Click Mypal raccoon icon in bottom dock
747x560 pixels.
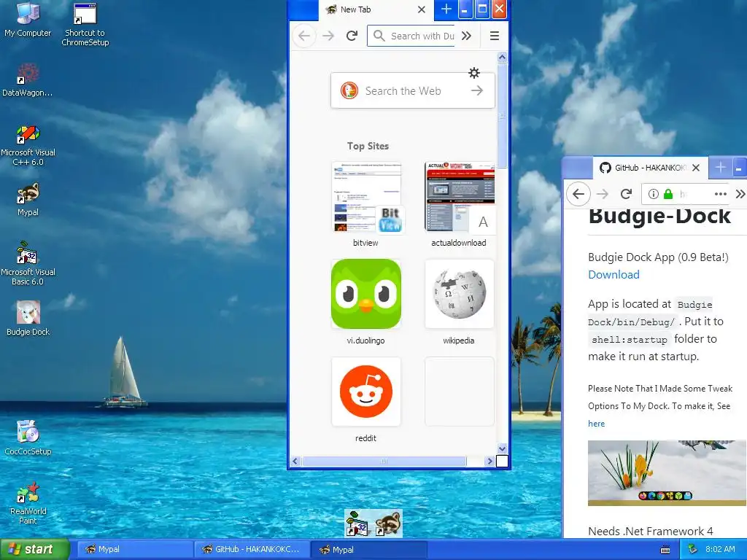coord(390,524)
